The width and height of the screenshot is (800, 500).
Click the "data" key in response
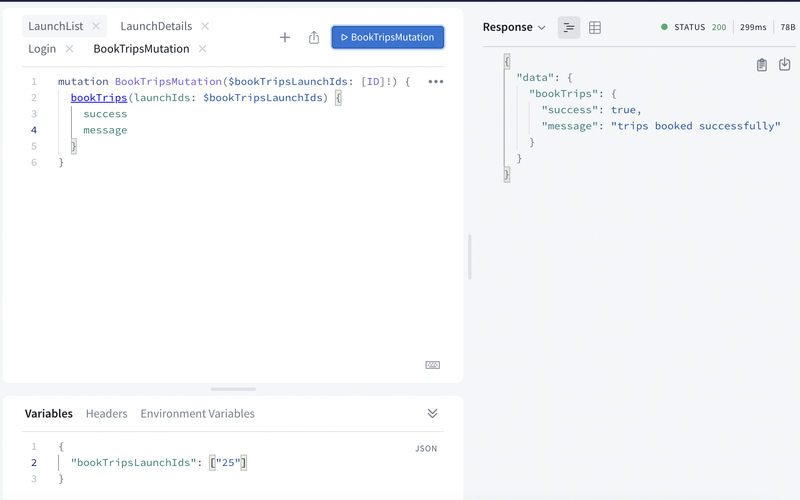tap(535, 78)
